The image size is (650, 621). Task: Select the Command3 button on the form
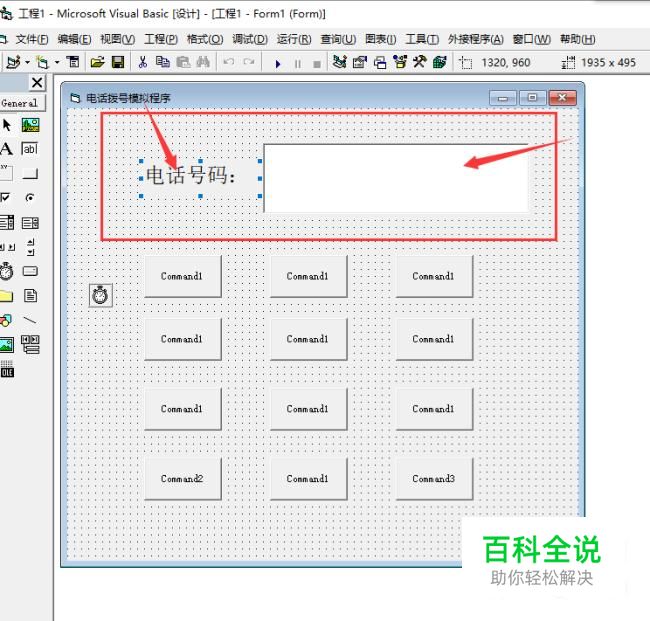coord(434,479)
